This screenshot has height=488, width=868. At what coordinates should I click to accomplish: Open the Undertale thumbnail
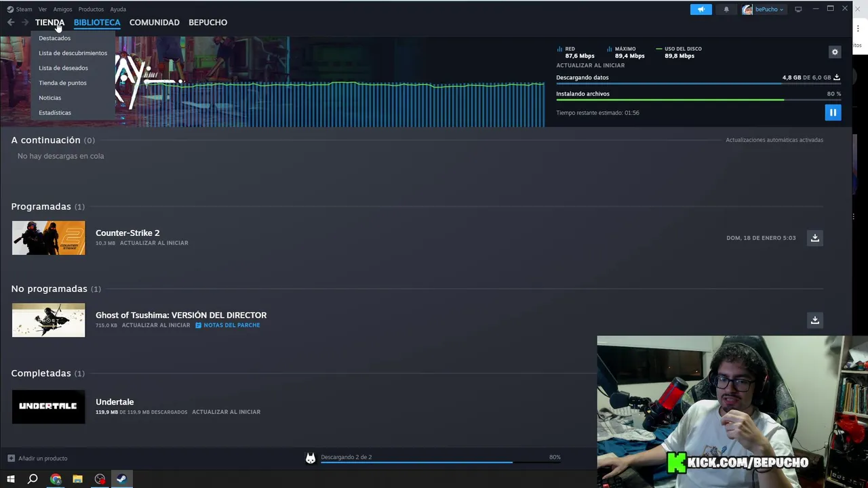click(x=48, y=407)
